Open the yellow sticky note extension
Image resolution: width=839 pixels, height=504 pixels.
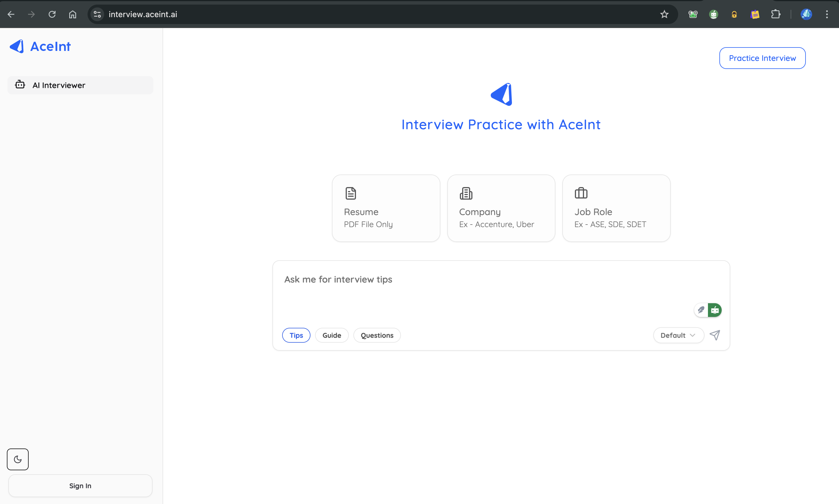[755, 14]
